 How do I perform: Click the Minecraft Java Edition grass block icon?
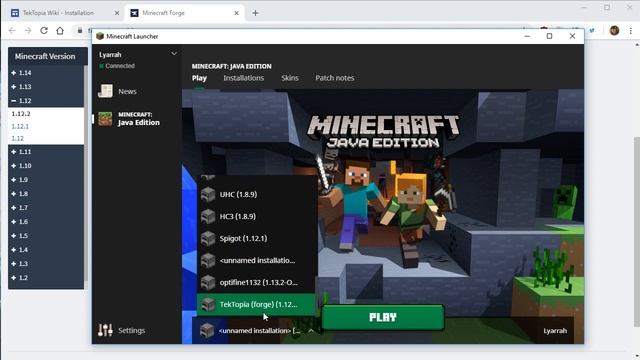(x=105, y=119)
